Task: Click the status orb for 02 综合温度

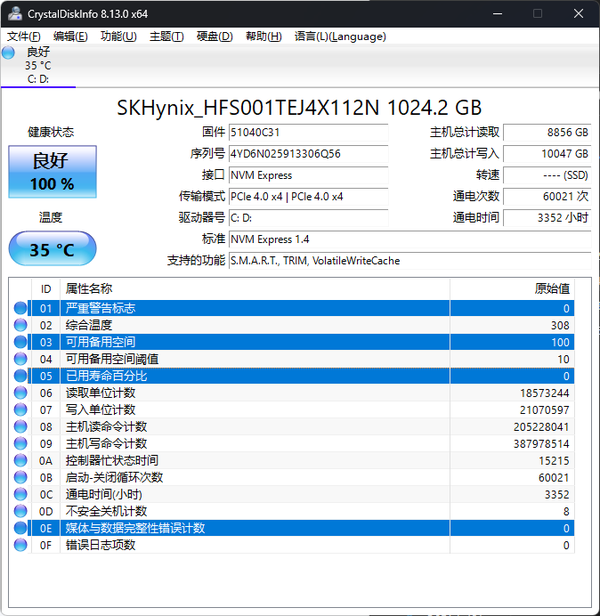Action: (x=20, y=325)
